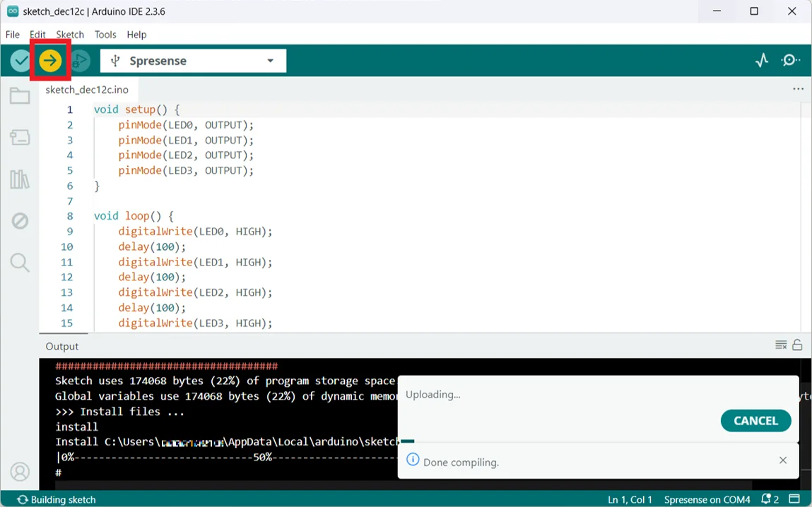The image size is (812, 507).
Task: Open the Sketchbook folder sidebar
Action: (x=20, y=96)
